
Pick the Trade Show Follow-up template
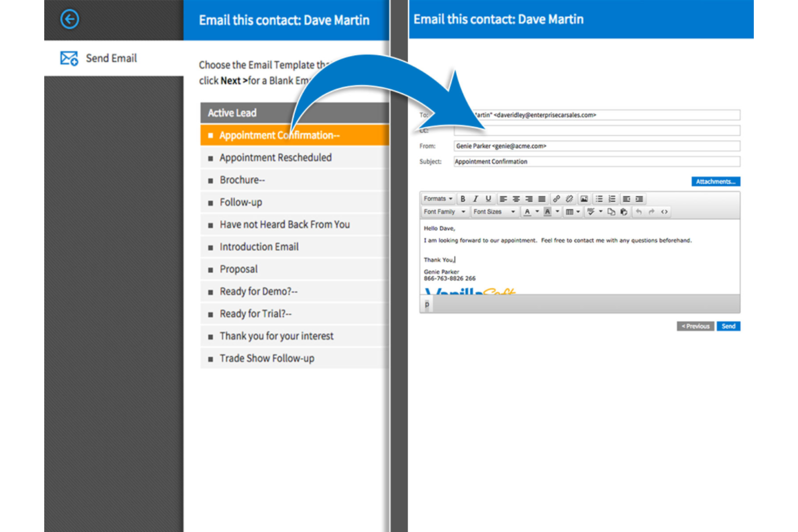(x=267, y=358)
